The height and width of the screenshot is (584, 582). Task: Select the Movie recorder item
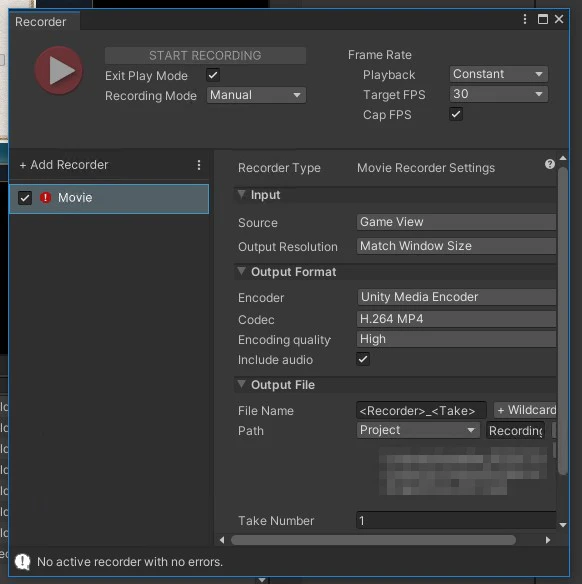coord(109,199)
